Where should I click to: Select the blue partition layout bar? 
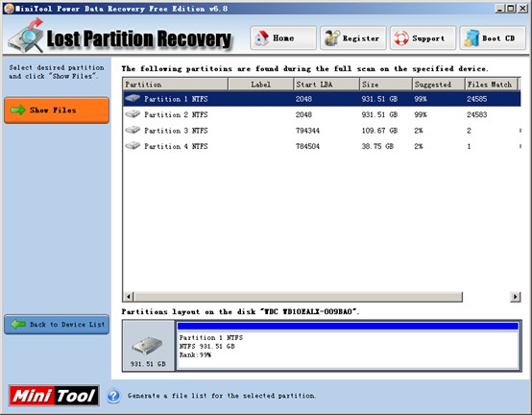349,326
